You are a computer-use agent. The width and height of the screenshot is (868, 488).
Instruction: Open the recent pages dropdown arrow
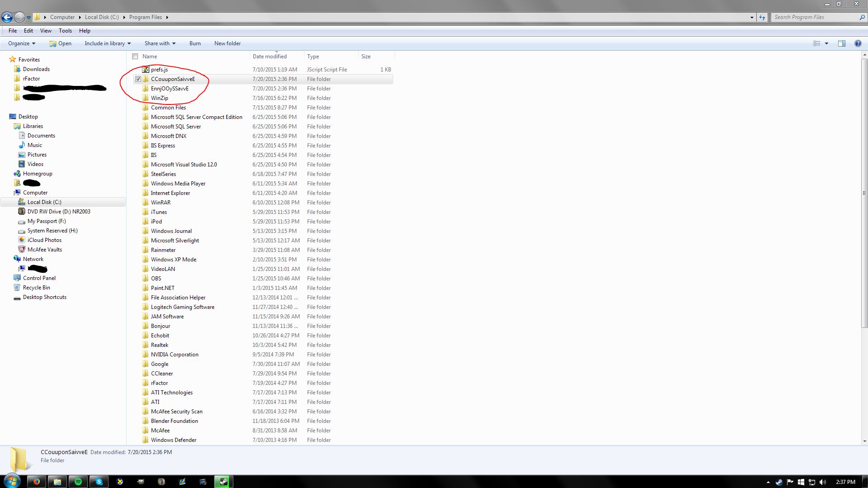tap(28, 17)
